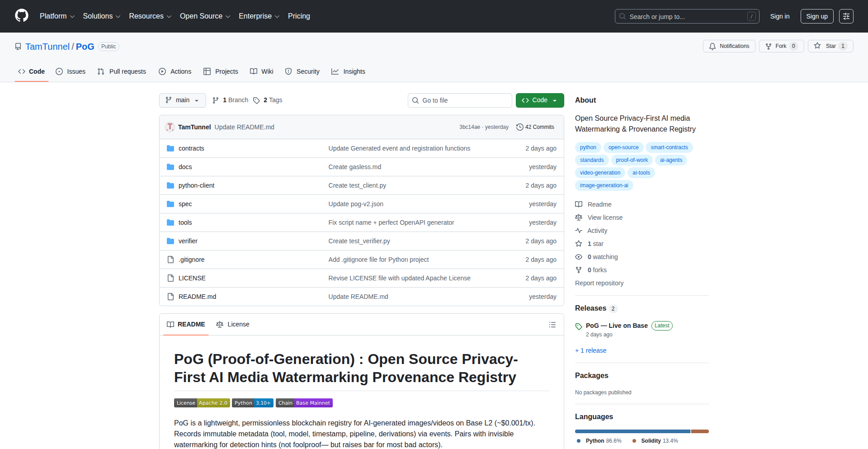Click the Notifications bell button

[x=729, y=46]
